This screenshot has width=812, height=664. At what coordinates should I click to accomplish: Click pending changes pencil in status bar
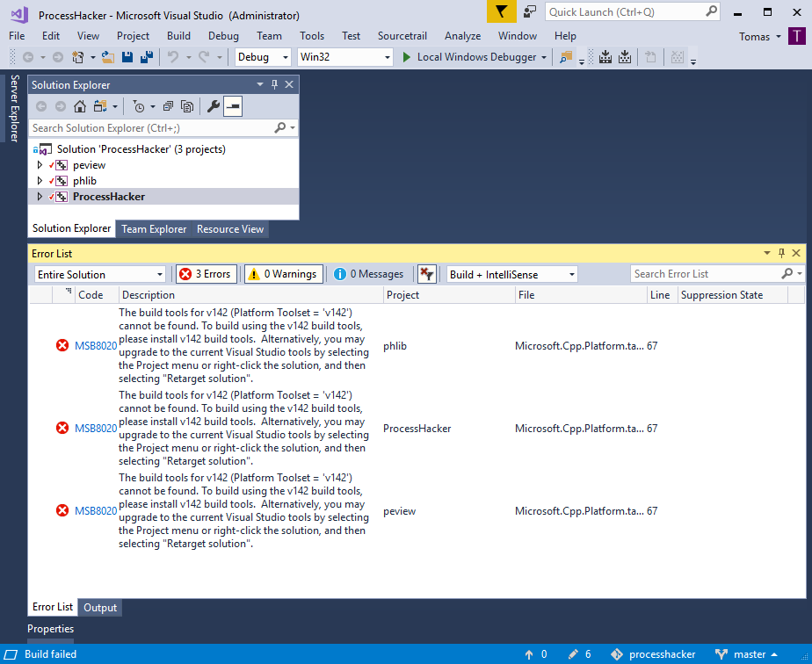tap(573, 654)
